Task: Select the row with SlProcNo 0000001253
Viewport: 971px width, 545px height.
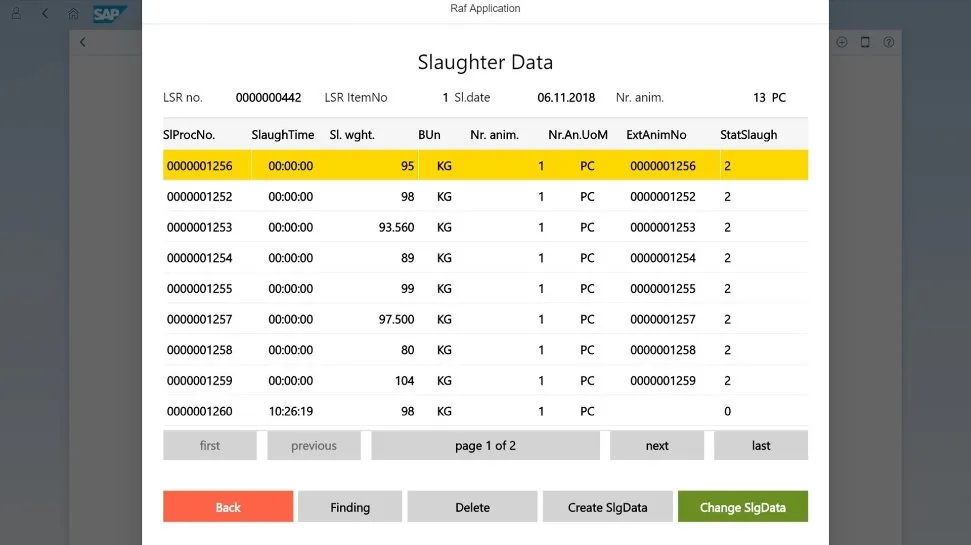Action: [x=485, y=227]
